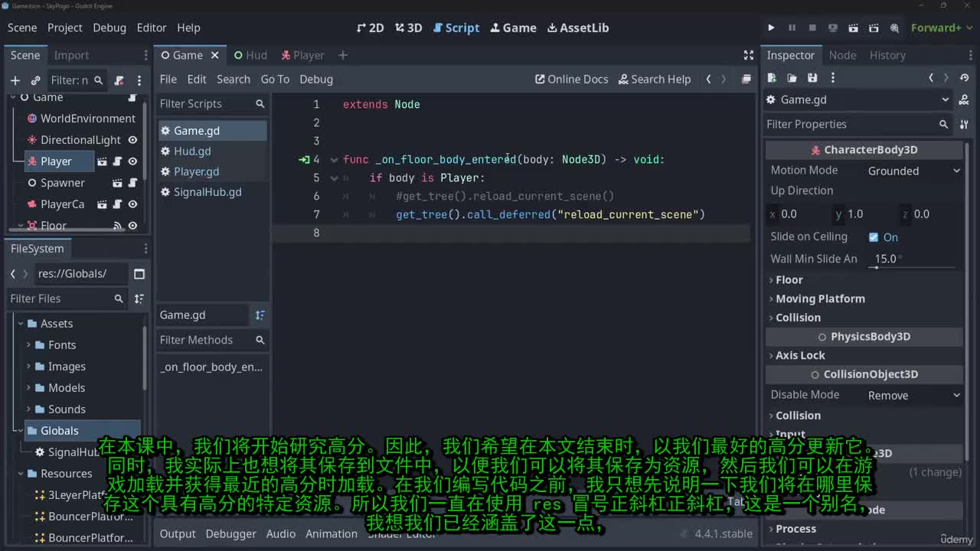Open Inspector property tools icon
Screen dimensions: 980x551
(x=964, y=124)
